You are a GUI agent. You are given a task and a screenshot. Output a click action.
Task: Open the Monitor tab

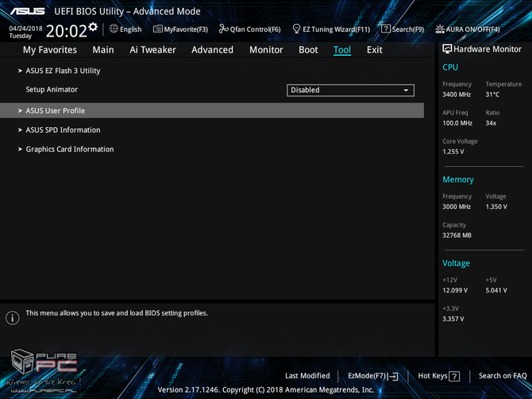click(x=266, y=50)
